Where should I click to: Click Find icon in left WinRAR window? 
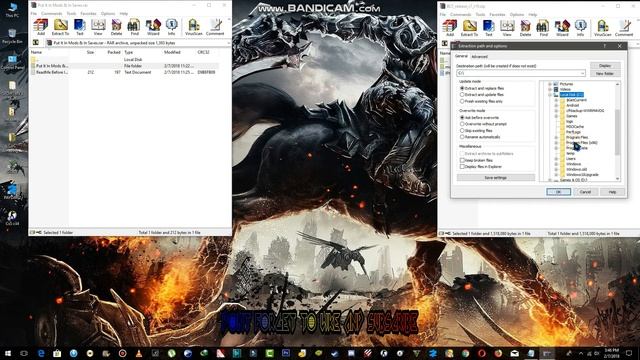click(x=134, y=27)
